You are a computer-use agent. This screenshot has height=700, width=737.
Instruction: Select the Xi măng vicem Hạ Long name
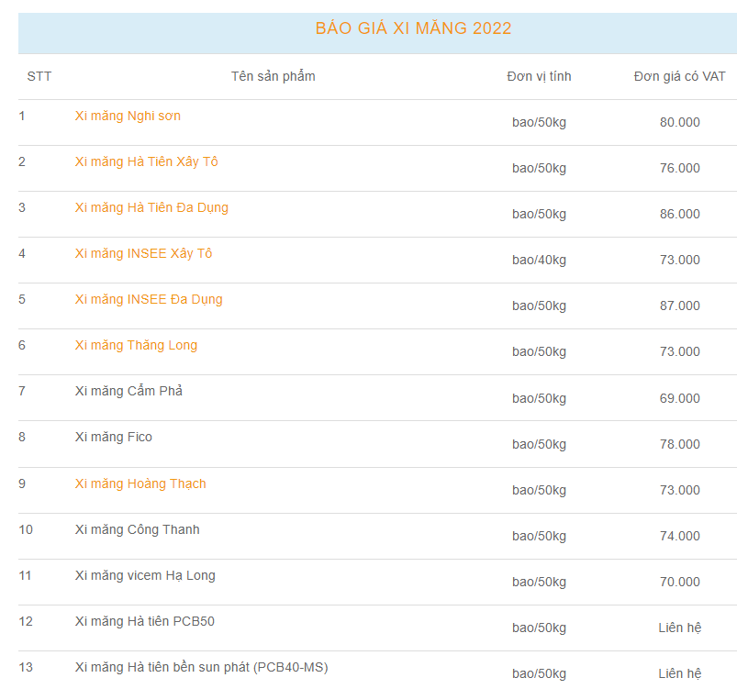[x=145, y=575]
